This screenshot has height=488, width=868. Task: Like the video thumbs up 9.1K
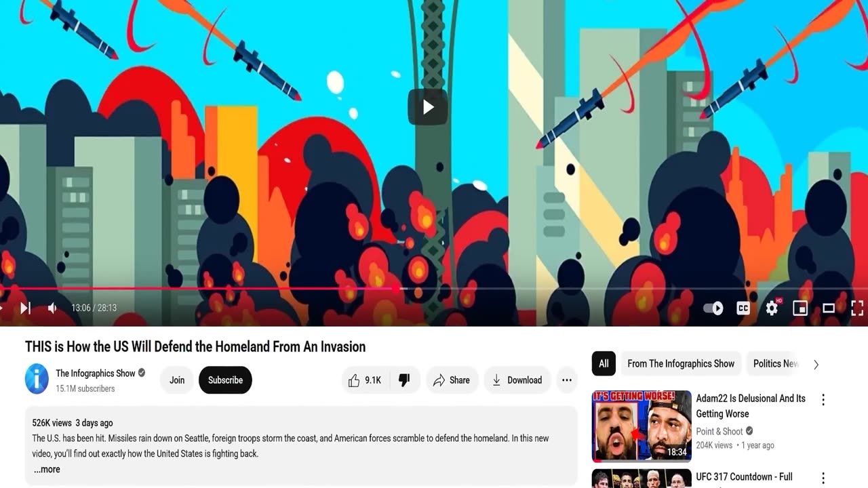365,380
